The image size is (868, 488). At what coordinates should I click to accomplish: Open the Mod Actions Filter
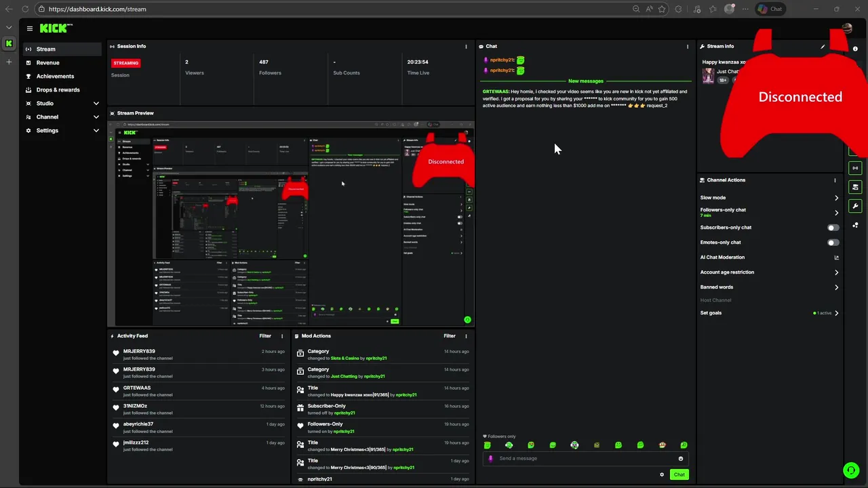[450, 335]
